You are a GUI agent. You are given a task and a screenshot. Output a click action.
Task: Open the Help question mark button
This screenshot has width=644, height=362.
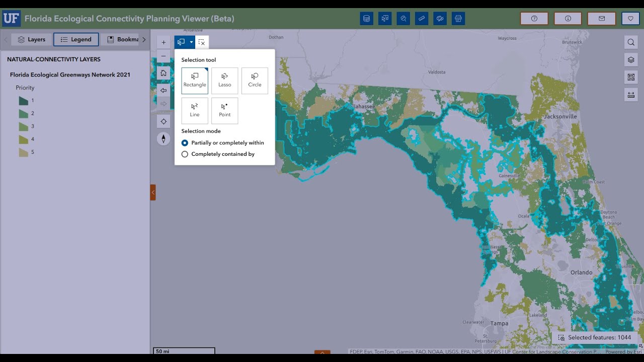coord(534,19)
